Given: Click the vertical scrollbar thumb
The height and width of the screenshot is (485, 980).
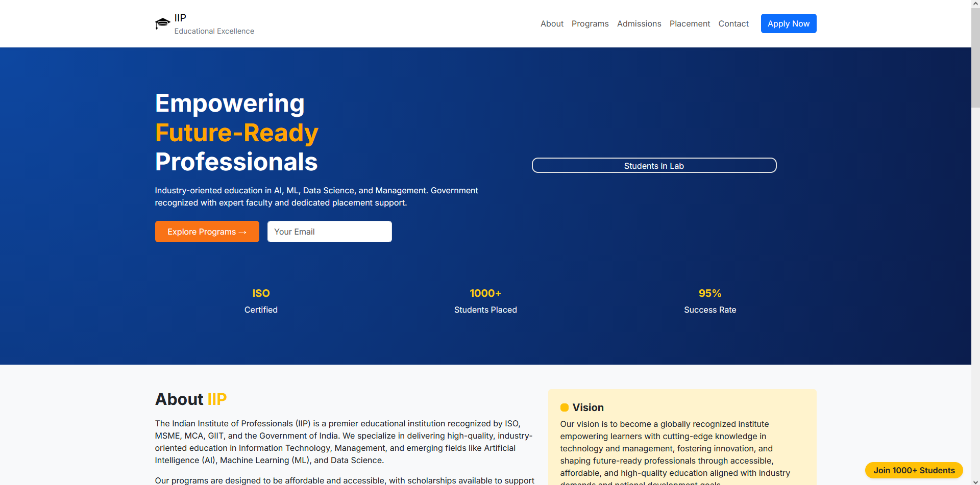Looking at the screenshot, I should coord(975,56).
